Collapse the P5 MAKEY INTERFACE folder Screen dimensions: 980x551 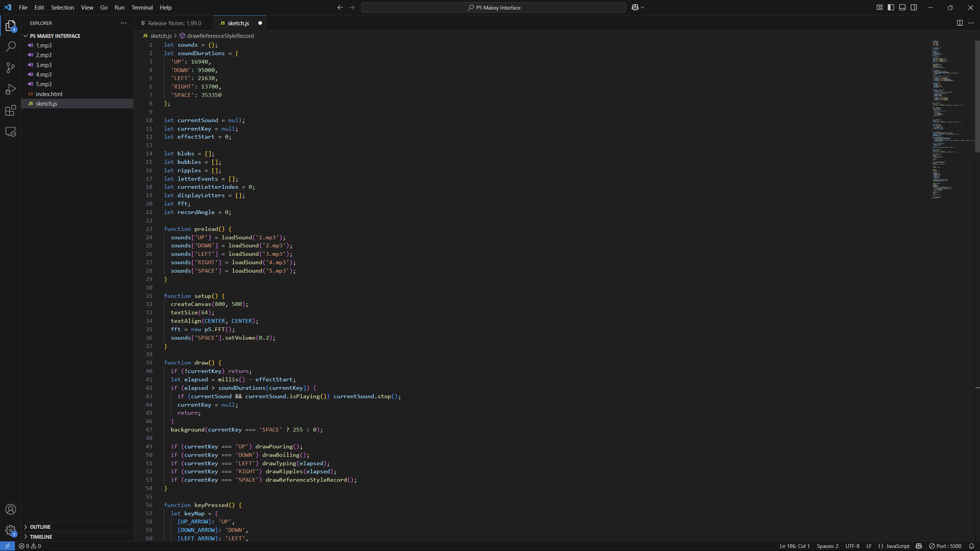pos(54,36)
